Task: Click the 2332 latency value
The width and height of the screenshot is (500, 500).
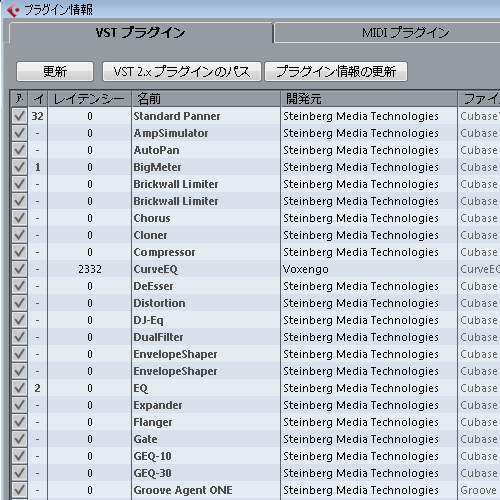Action: [90, 269]
